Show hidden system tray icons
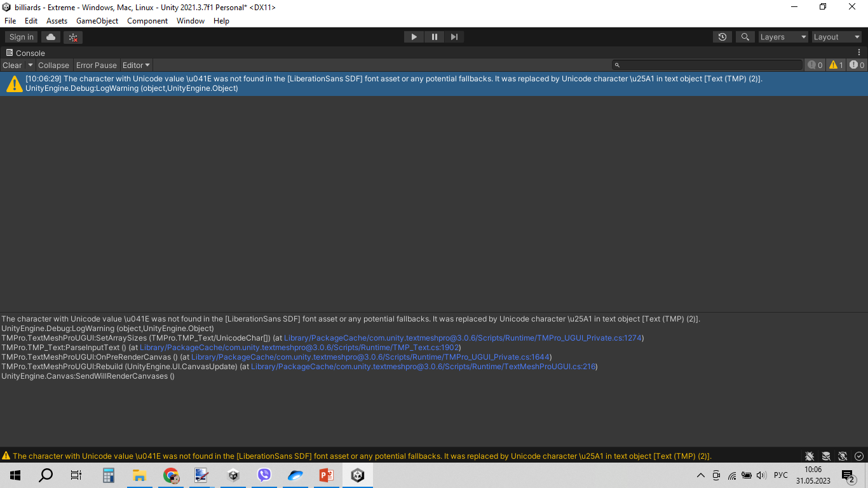Viewport: 868px width, 488px height. point(701,475)
